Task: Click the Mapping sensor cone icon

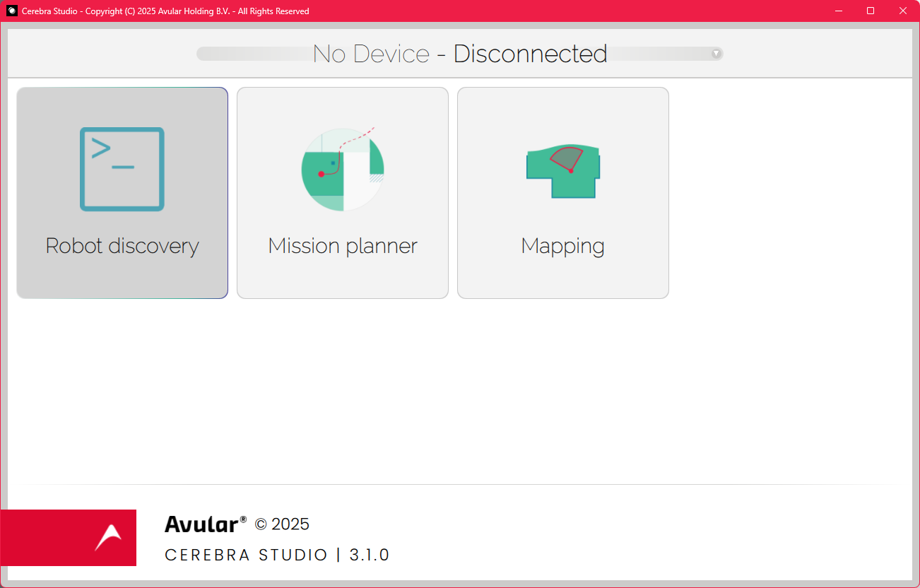Action: 563,172
